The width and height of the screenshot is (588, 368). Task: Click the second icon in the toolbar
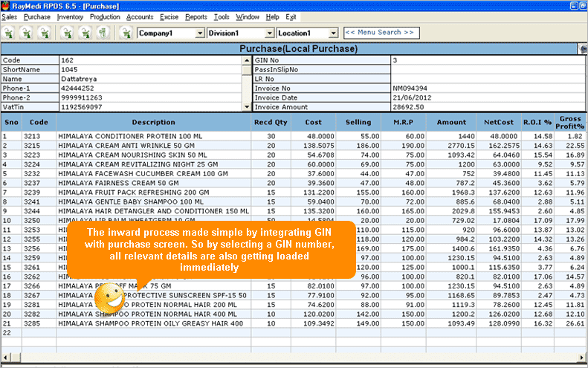click(27, 33)
